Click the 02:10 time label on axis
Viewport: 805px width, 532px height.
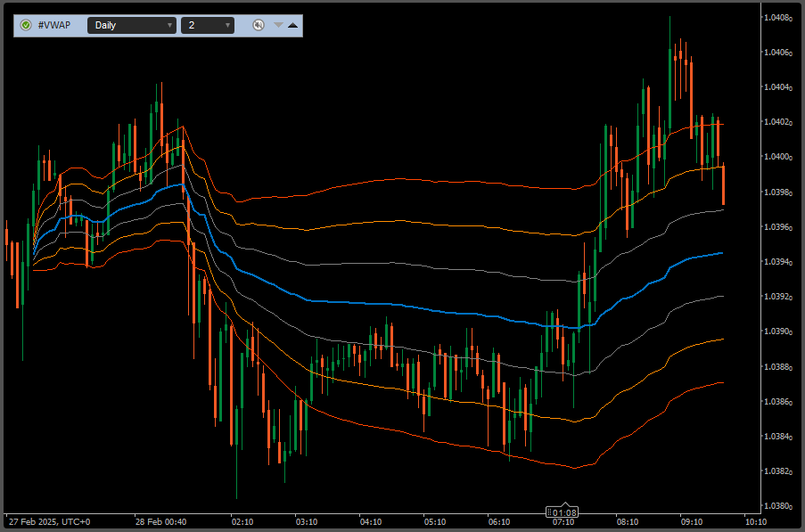click(242, 521)
